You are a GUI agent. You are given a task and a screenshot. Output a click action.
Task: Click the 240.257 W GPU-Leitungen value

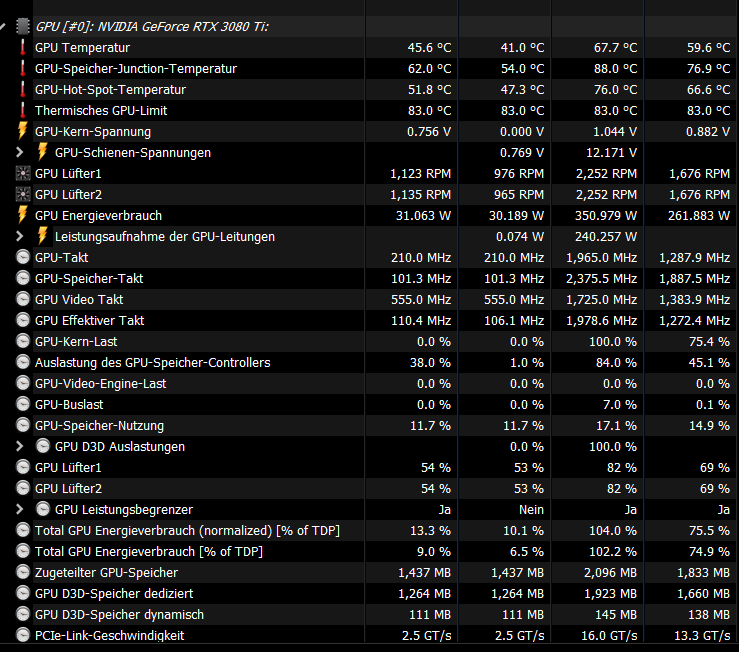click(606, 237)
